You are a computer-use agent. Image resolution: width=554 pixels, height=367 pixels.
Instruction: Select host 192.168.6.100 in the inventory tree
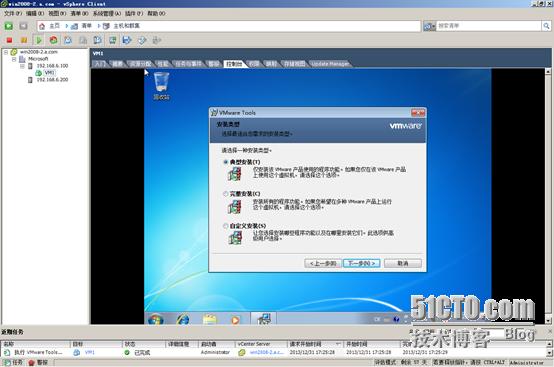52,66
